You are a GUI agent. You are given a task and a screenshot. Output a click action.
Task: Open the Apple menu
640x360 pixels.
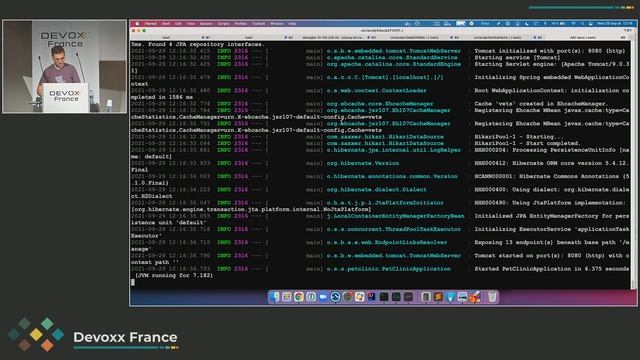pyautogui.click(x=137, y=24)
